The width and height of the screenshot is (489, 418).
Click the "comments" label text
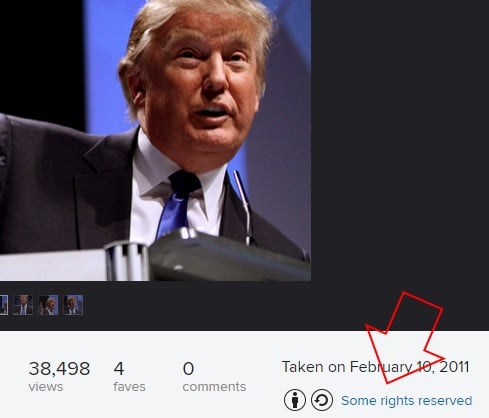click(x=214, y=387)
